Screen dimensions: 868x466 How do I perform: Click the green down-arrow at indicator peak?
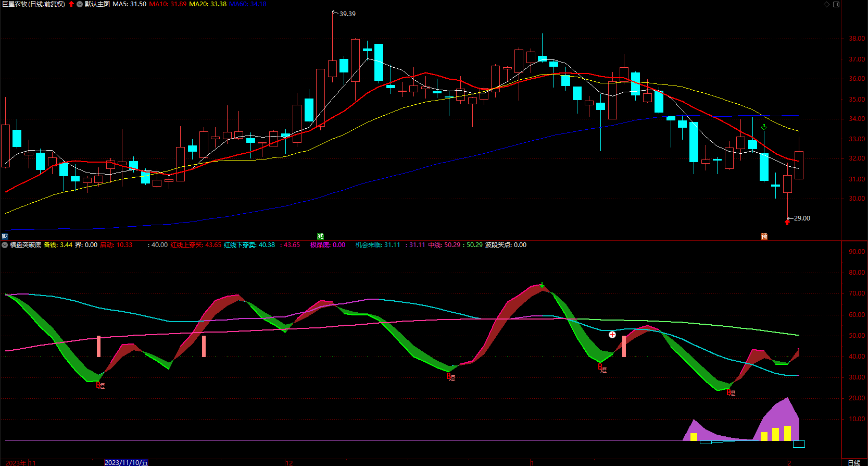[542, 285]
